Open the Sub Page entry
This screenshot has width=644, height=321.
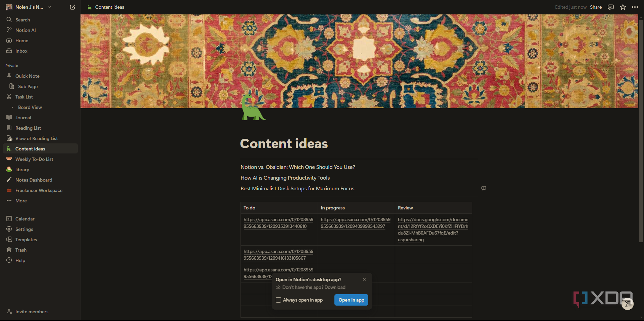(40, 86)
